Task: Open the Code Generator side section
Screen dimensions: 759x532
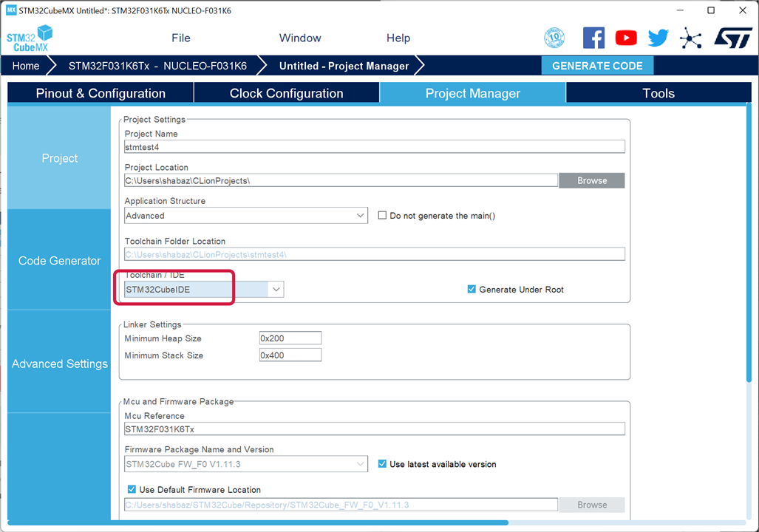Action: point(59,260)
